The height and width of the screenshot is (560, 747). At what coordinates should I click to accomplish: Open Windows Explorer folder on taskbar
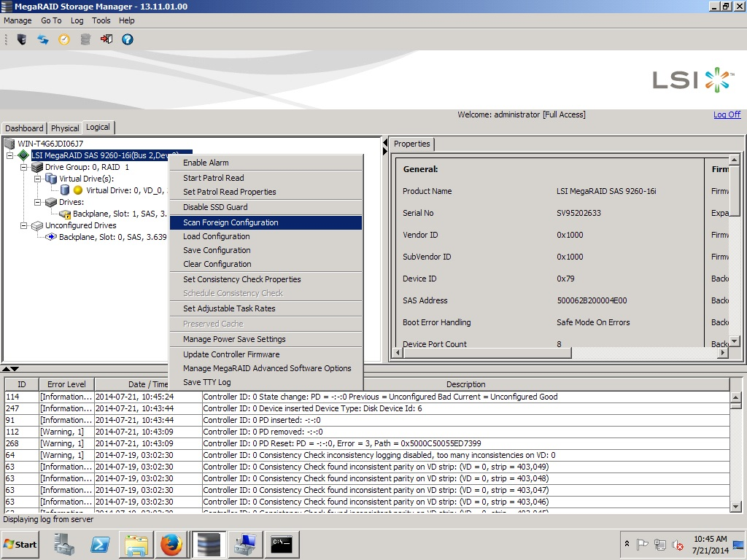tap(136, 544)
